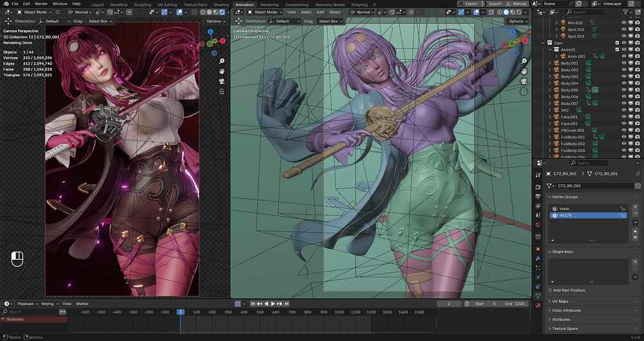Screen dimensions: 644x341
Task: Uncheck the Cam collection checkbox
Action: (617, 43)
